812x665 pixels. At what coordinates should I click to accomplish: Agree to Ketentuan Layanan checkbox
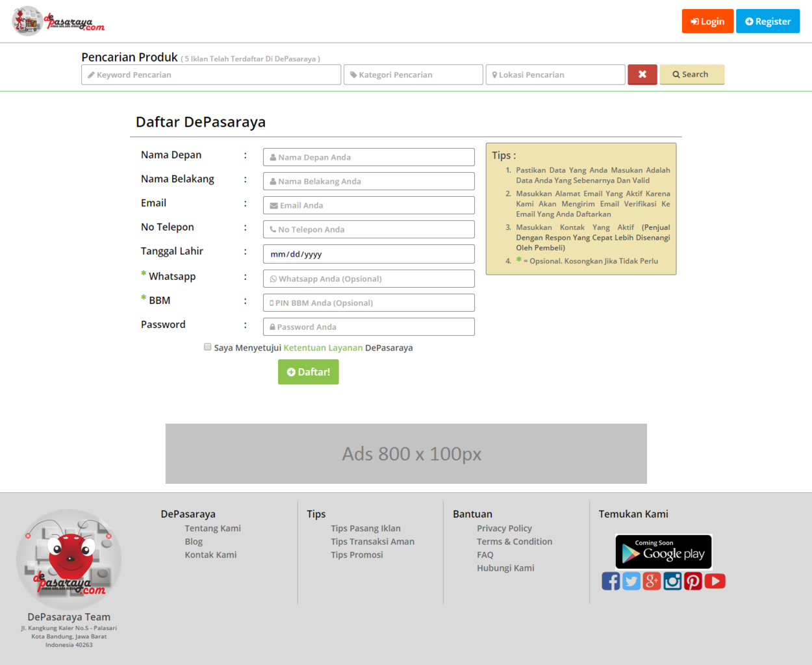click(208, 347)
